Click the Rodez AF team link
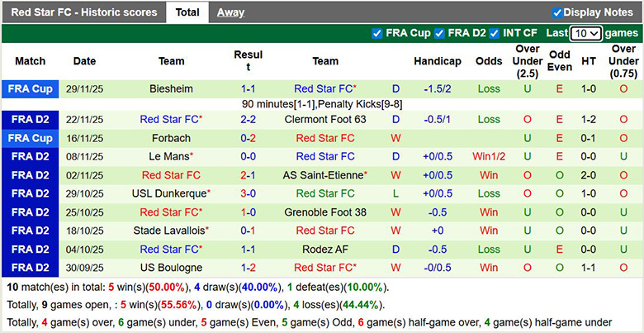 point(325,250)
